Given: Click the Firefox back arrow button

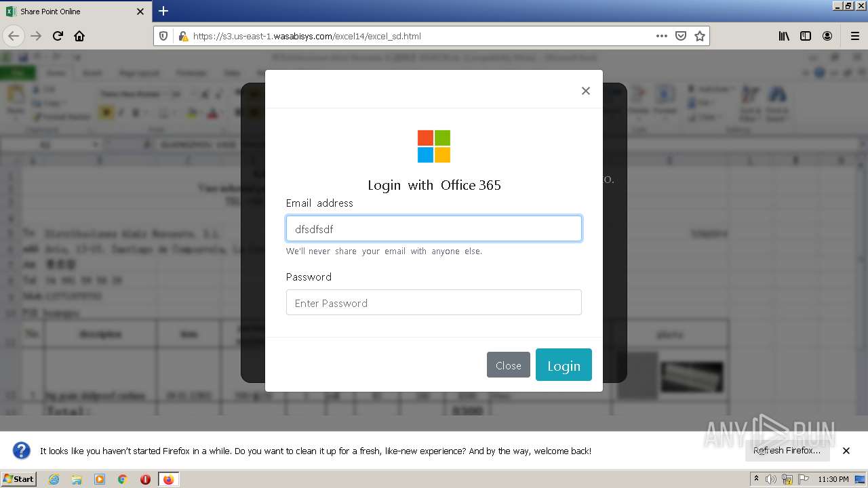Looking at the screenshot, I should (14, 36).
